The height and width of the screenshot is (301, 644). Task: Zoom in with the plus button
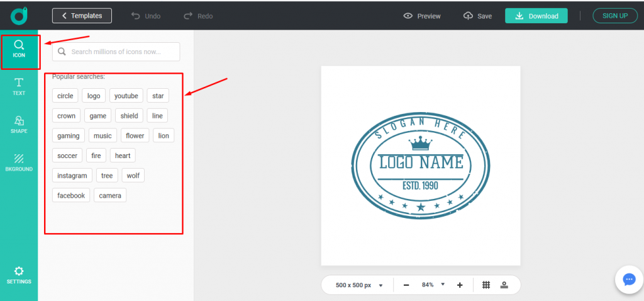pyautogui.click(x=460, y=285)
